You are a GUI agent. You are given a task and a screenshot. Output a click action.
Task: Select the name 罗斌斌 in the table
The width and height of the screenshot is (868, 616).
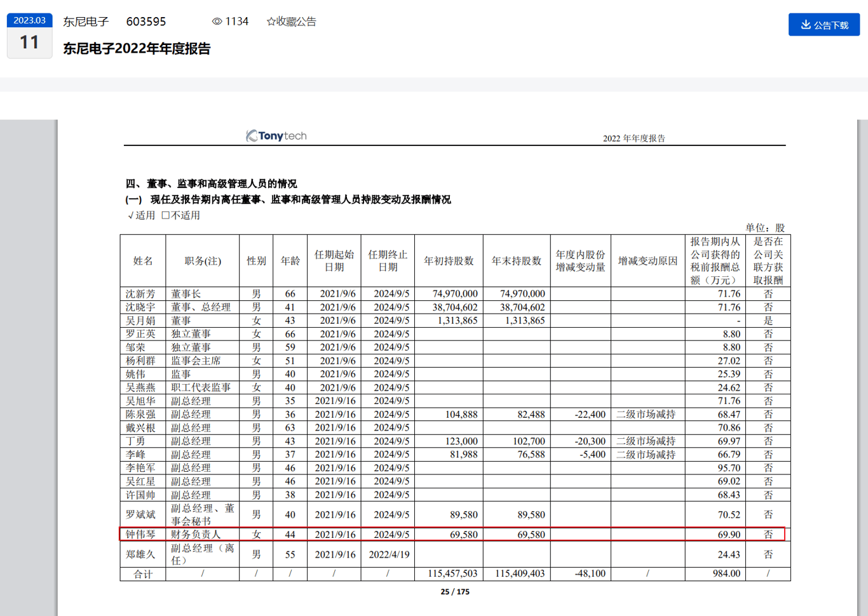click(x=140, y=514)
